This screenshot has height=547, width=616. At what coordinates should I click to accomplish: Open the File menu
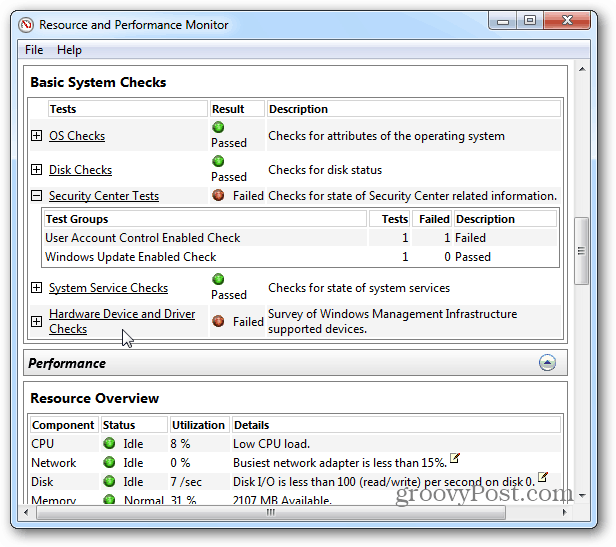point(34,50)
